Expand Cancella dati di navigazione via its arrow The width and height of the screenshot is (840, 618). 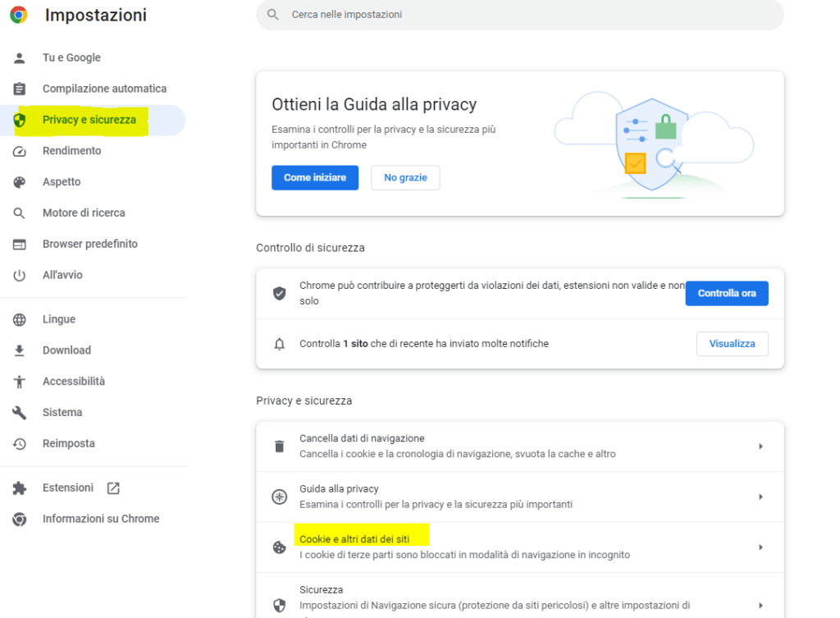[760, 446]
